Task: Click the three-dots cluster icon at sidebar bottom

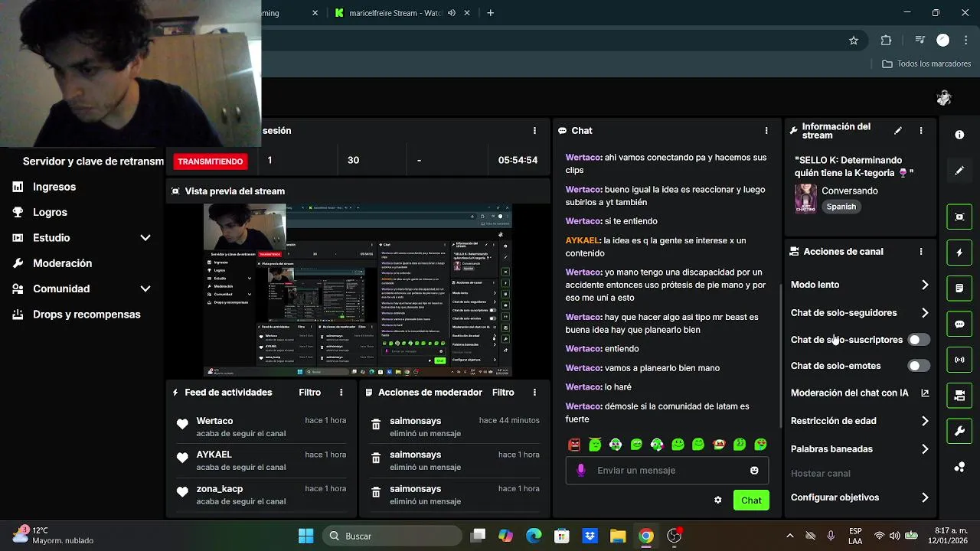Action: point(959,467)
